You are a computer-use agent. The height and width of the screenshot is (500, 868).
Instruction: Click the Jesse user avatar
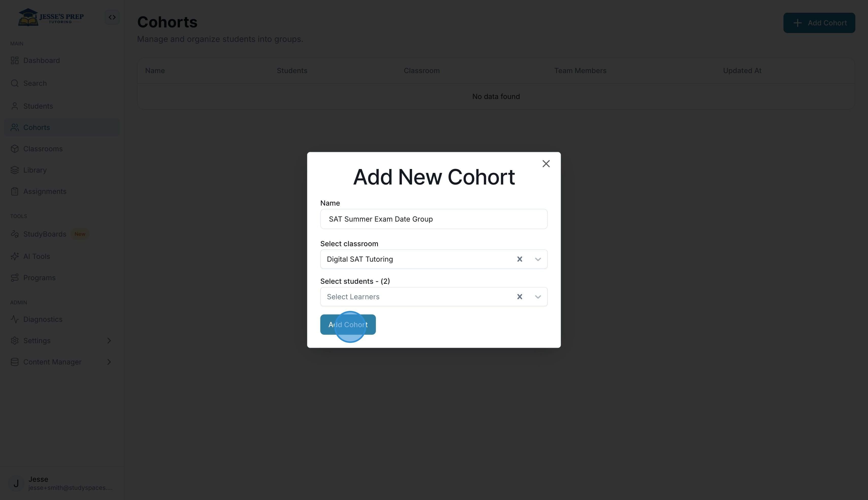(x=16, y=483)
